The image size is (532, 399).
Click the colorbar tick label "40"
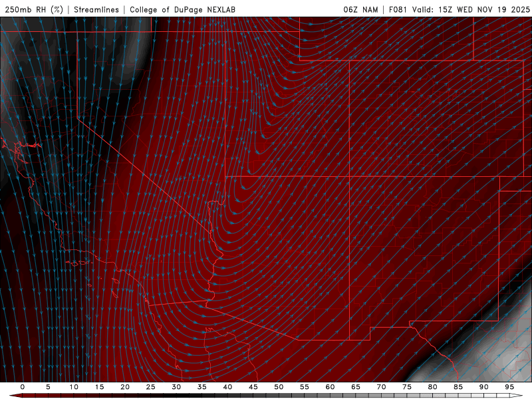pos(227,387)
